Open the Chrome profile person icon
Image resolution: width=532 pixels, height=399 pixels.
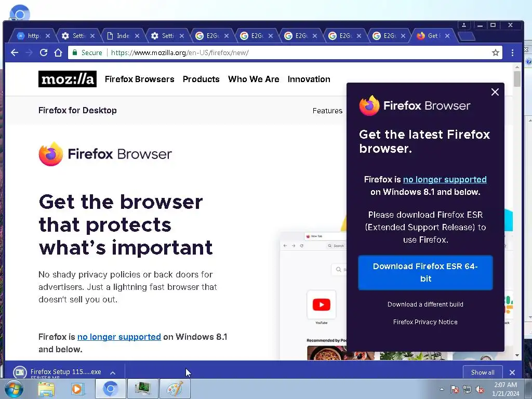tap(464, 25)
